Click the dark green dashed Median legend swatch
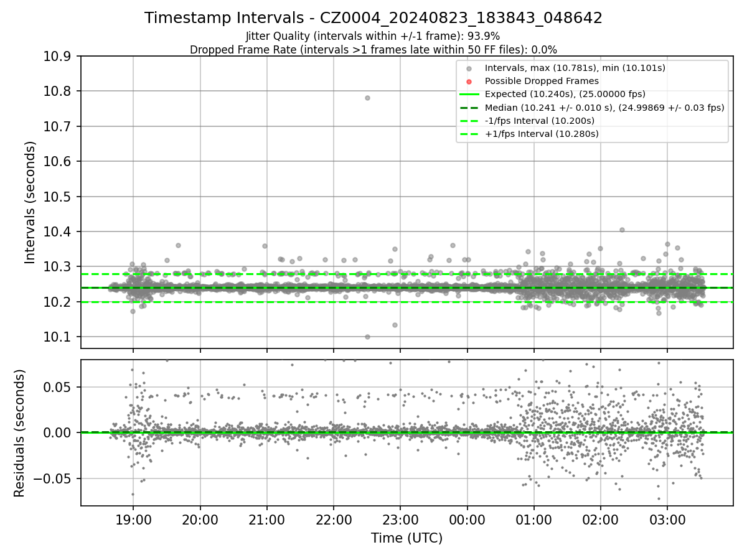 469,108
